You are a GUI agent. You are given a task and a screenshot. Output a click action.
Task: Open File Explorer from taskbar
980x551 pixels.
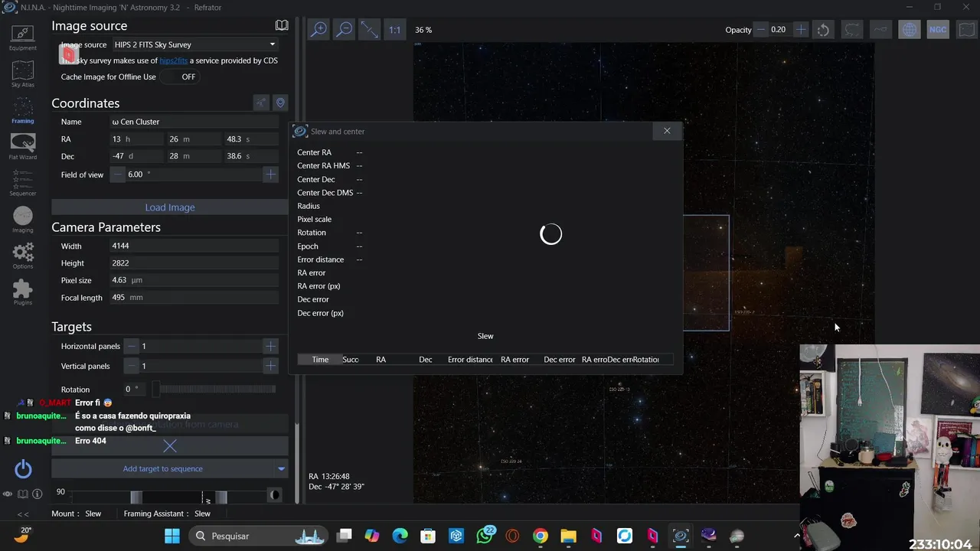tap(568, 536)
